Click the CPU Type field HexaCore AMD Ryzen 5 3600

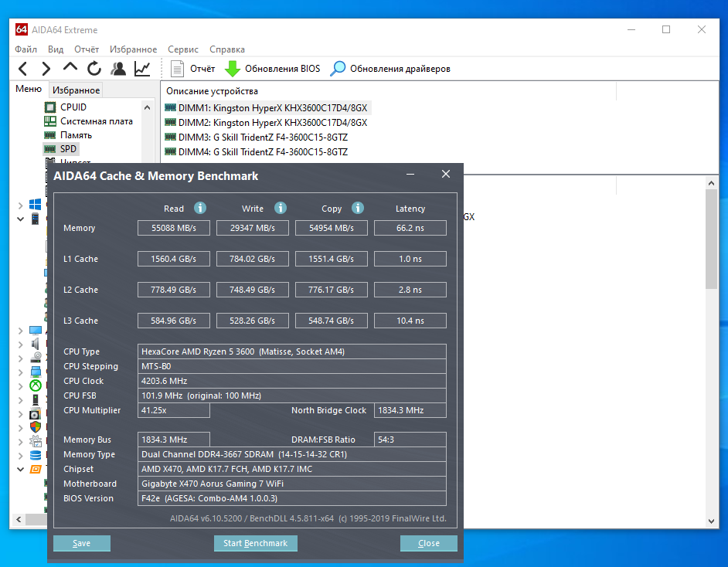pyautogui.click(x=292, y=351)
